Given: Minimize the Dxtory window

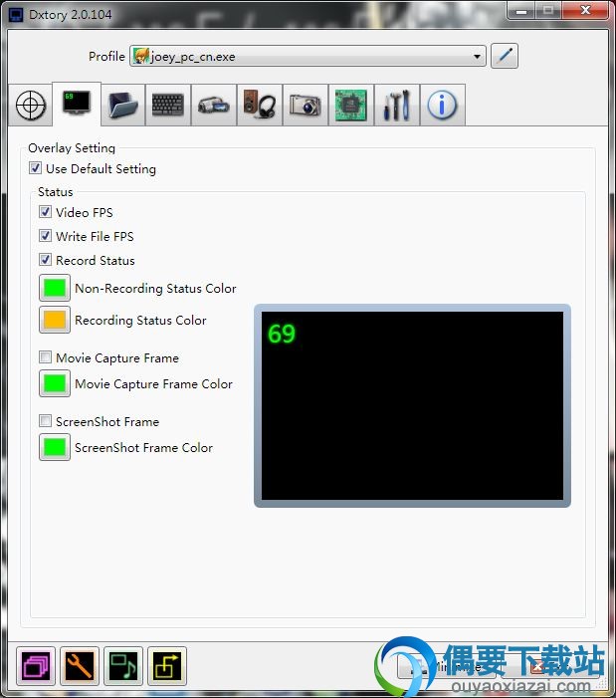Looking at the screenshot, I should [521, 11].
